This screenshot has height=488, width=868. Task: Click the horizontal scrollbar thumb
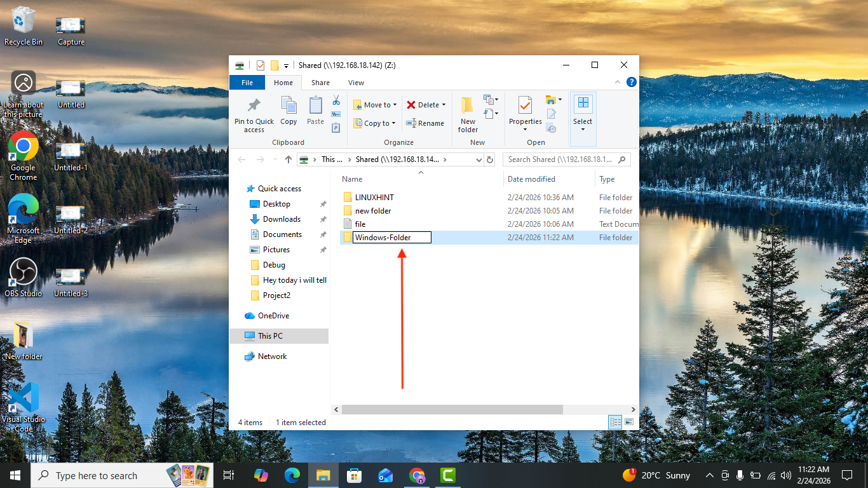[x=452, y=410]
